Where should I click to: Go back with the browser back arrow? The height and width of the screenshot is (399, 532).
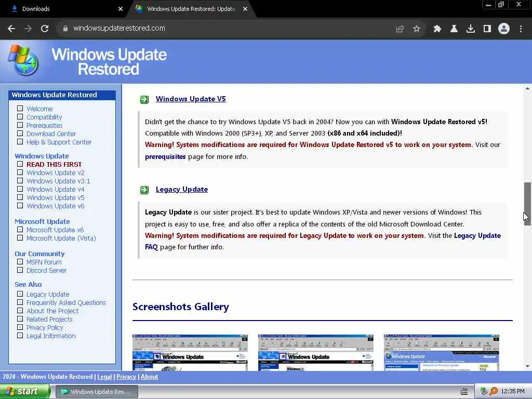tap(11, 29)
